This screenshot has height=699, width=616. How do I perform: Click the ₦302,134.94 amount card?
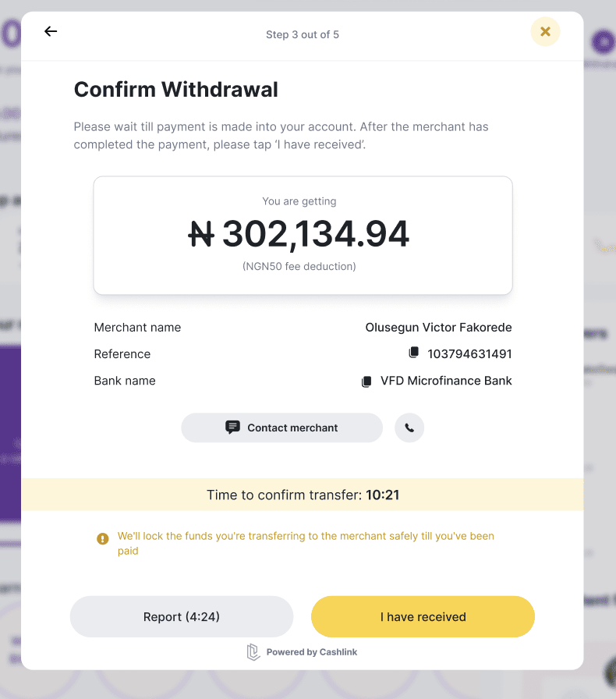click(303, 236)
